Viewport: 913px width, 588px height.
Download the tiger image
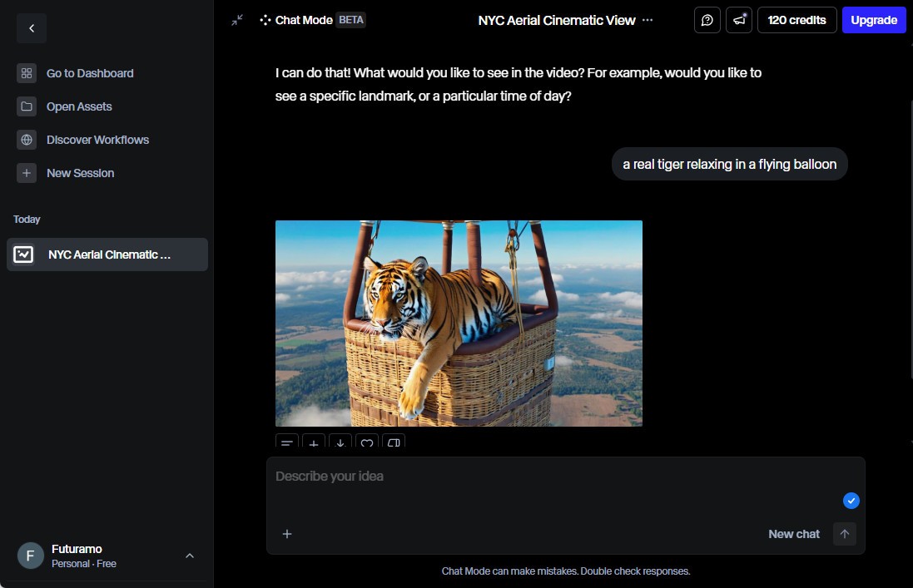click(x=340, y=442)
